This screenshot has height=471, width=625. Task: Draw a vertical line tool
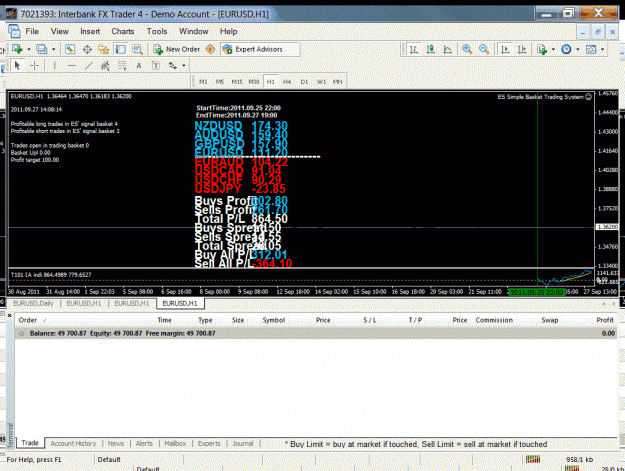55,65
